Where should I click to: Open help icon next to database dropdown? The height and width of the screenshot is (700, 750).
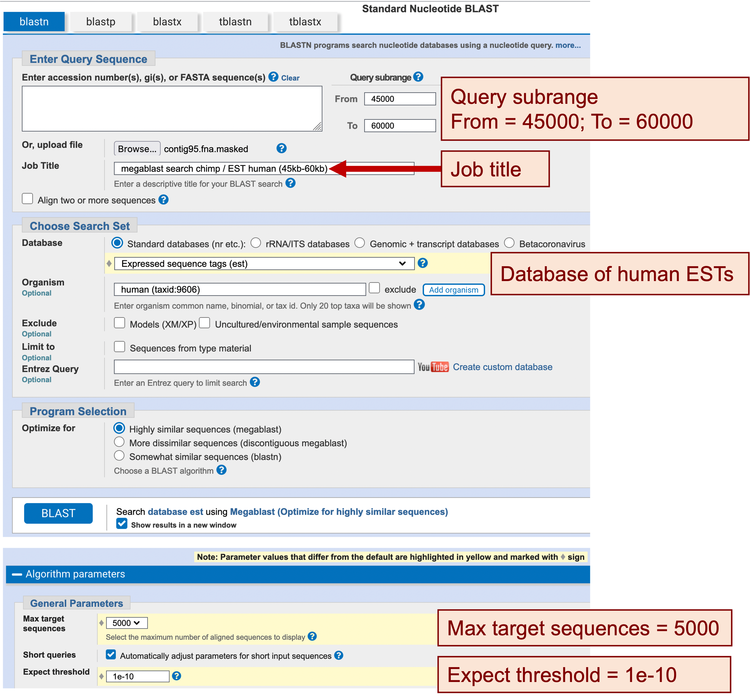pyautogui.click(x=423, y=263)
